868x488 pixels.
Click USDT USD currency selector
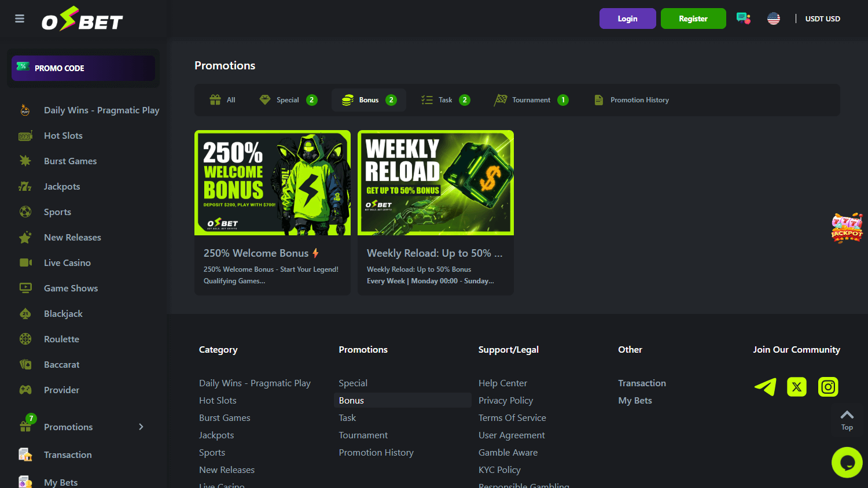click(822, 19)
